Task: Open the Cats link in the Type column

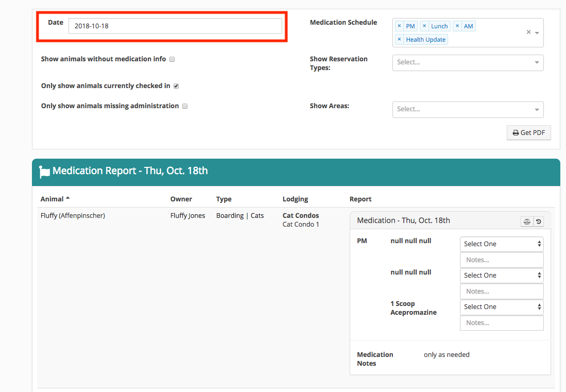Action: [x=257, y=215]
